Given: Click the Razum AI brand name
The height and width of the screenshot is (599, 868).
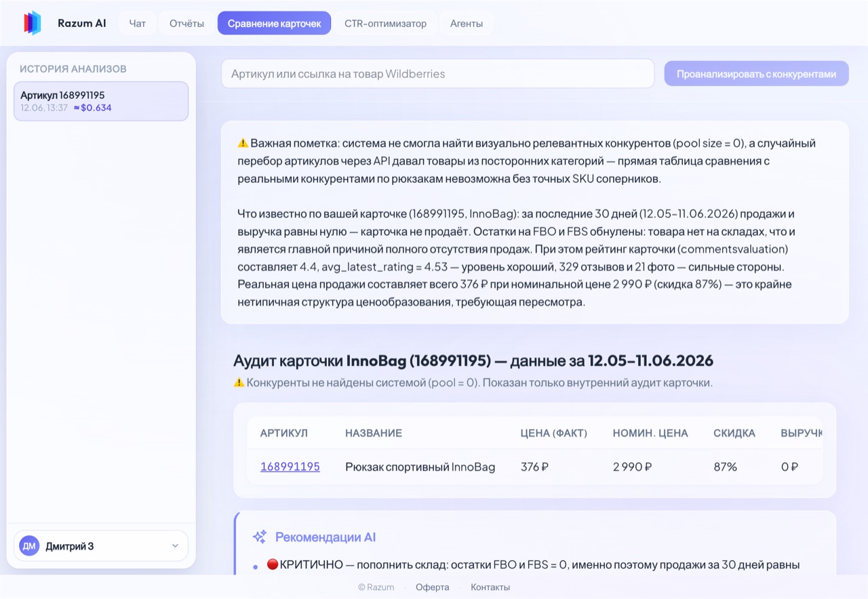Looking at the screenshot, I should 82,23.
